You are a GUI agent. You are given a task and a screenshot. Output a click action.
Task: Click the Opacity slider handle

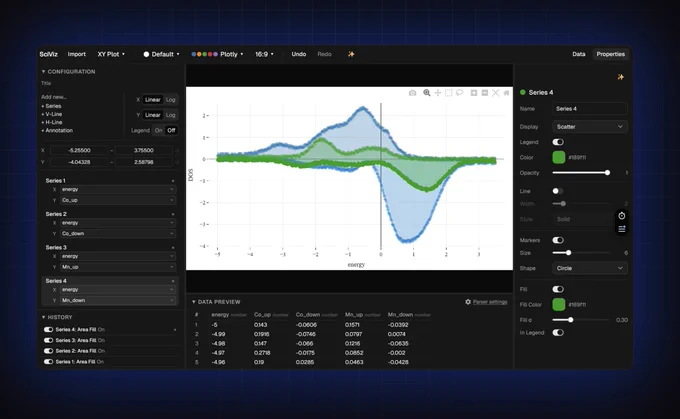pyautogui.click(x=608, y=173)
